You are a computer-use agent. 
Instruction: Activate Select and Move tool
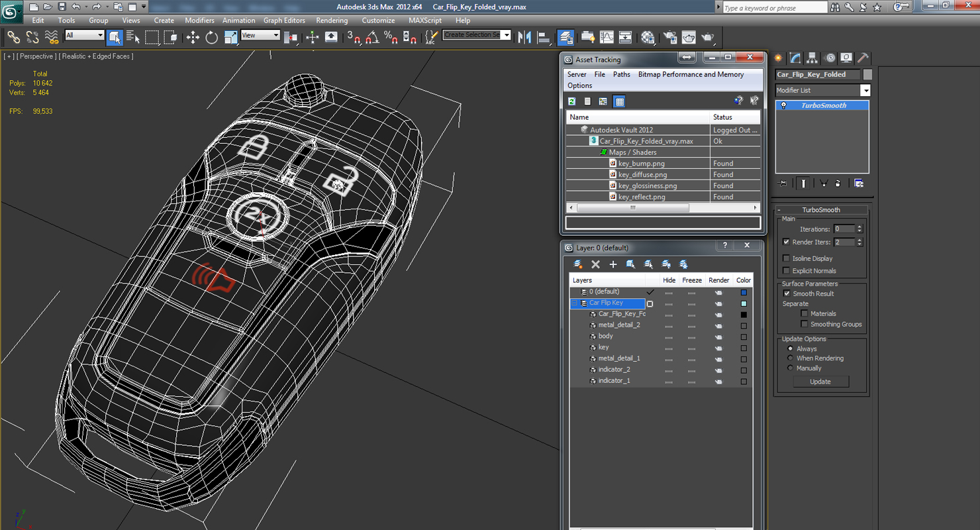(x=193, y=37)
